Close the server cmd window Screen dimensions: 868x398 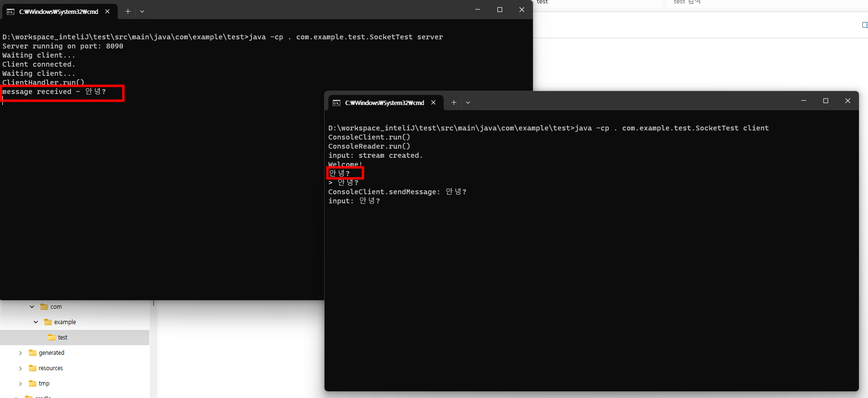(x=522, y=10)
